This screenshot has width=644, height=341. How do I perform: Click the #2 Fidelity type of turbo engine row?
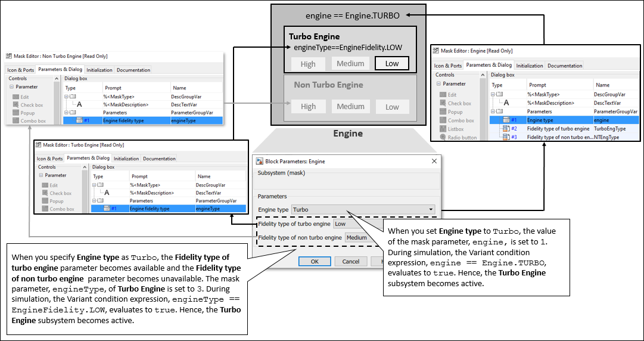[x=558, y=129]
